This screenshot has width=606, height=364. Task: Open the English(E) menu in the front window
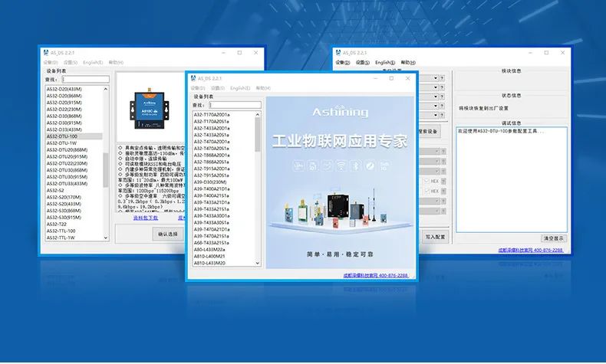coord(240,88)
